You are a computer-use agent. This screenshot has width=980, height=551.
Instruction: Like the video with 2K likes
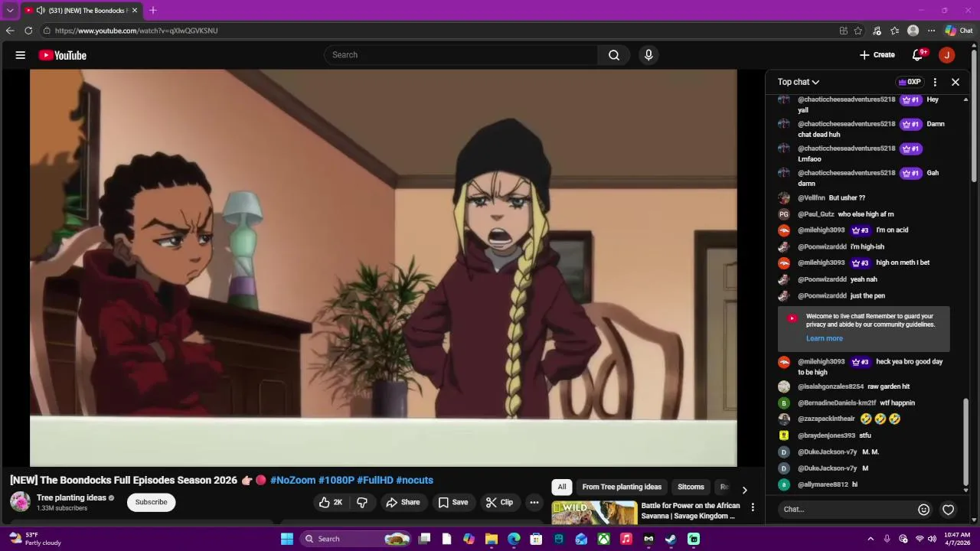pyautogui.click(x=331, y=503)
